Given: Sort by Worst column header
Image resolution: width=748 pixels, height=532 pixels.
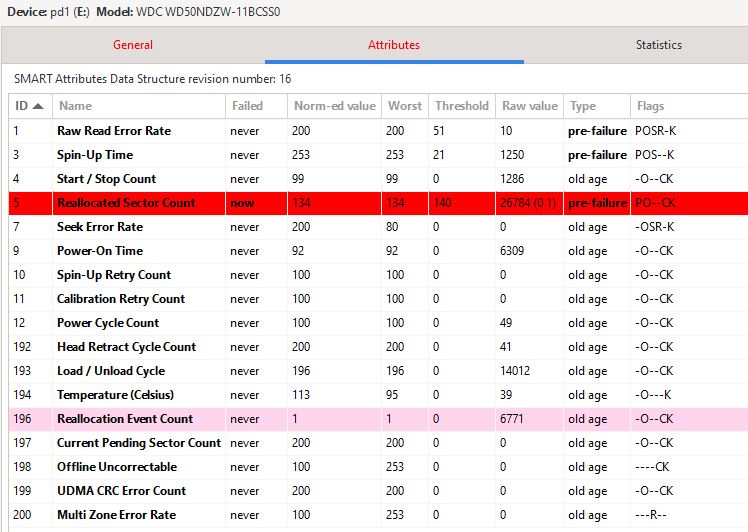Looking at the screenshot, I should coord(404,106).
